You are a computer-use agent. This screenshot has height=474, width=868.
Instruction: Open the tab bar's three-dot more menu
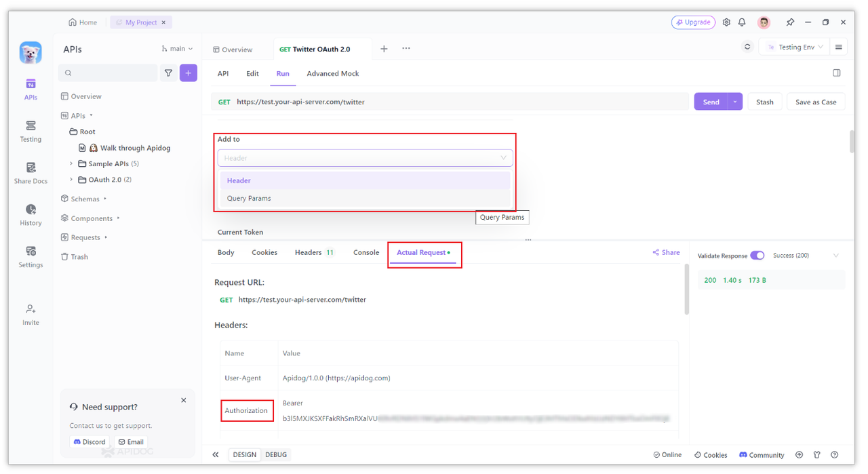[x=406, y=49]
